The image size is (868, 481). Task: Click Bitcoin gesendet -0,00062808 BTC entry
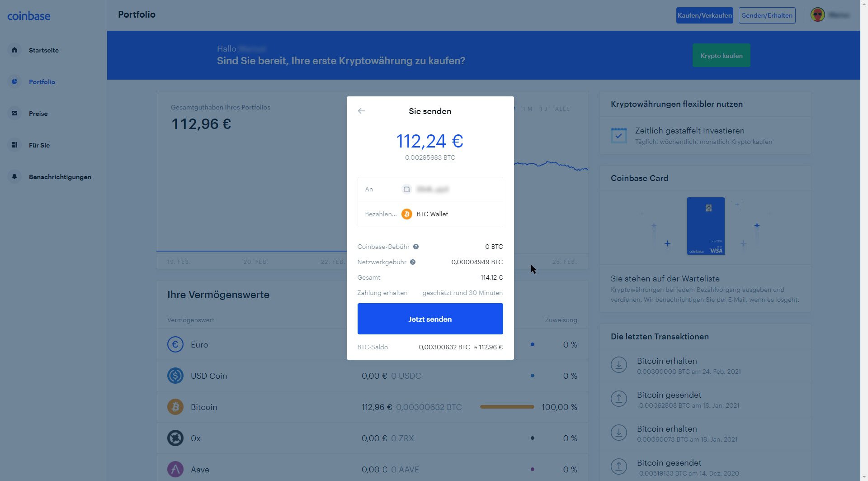(x=705, y=400)
